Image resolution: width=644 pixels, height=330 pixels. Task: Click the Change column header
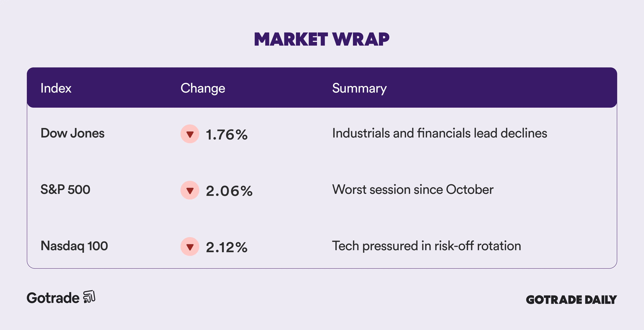pyautogui.click(x=203, y=88)
